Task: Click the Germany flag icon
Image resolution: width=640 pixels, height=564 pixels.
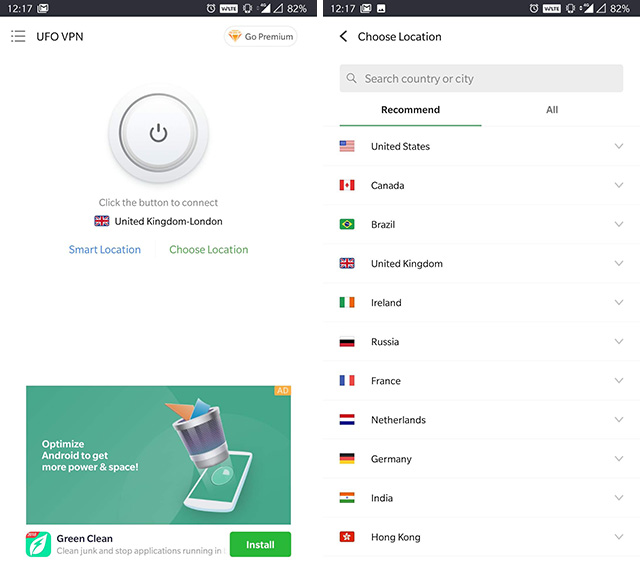Action: [x=347, y=459]
